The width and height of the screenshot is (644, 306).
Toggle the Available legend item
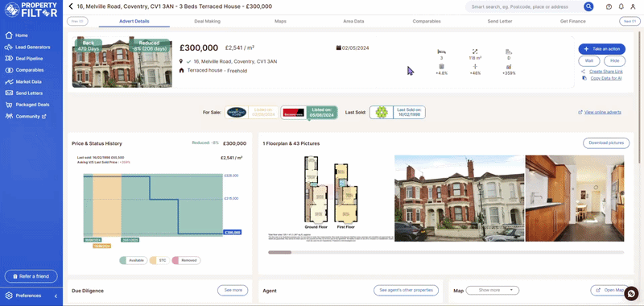pos(134,260)
